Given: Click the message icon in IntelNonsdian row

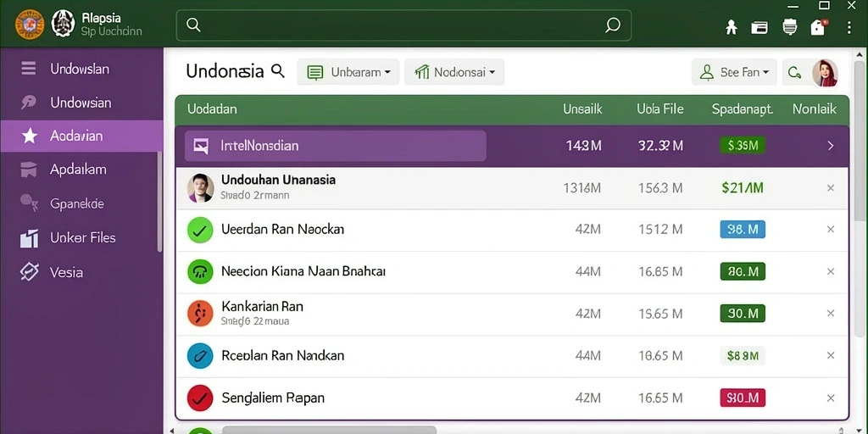Looking at the screenshot, I should [x=201, y=146].
